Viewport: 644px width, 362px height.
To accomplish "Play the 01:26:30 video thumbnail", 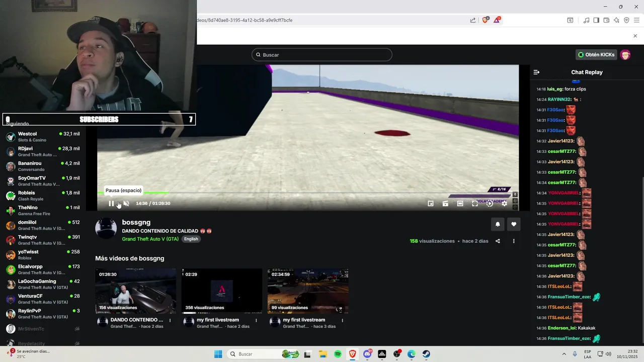I will tap(136, 291).
